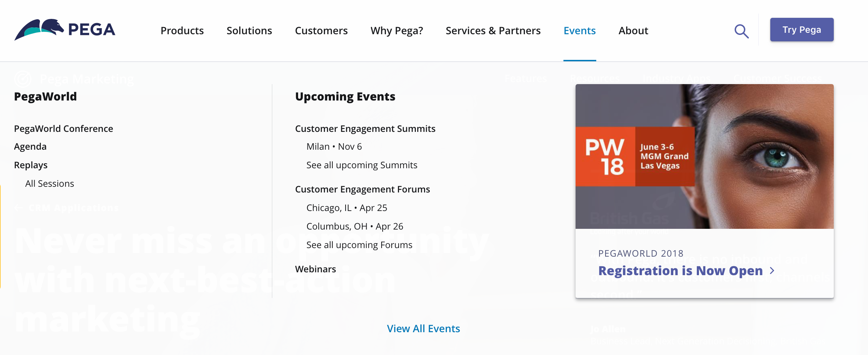Expand the Customers navigation menu

click(321, 31)
